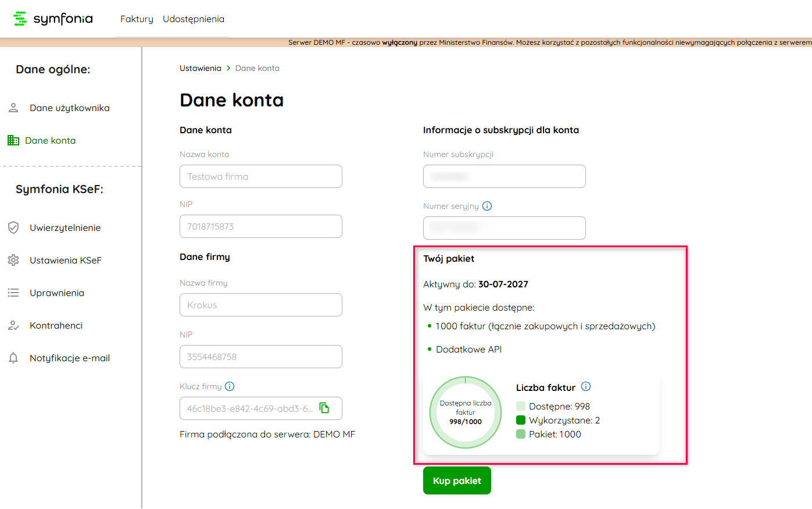Click the Nazwa firmy field with Krokus

(x=260, y=305)
